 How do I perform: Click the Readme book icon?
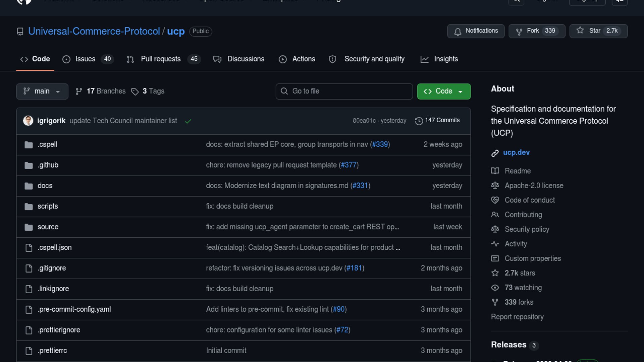pos(495,171)
